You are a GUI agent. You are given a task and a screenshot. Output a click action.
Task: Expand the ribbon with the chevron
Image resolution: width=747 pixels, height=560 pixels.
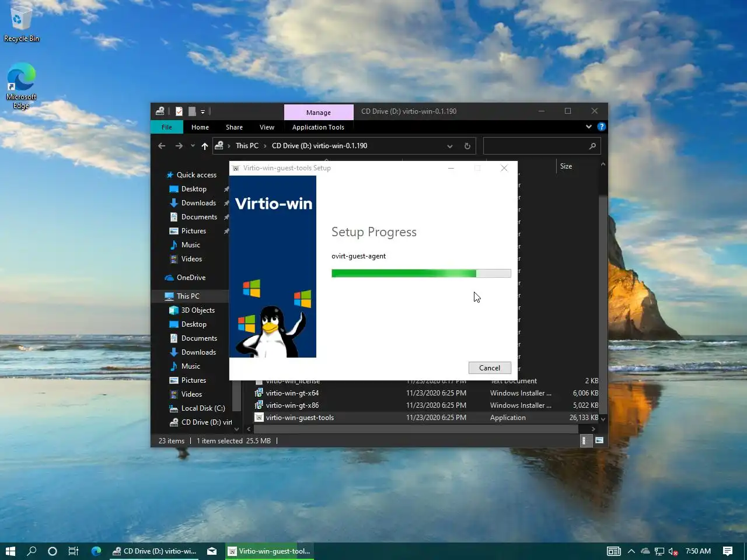(x=588, y=127)
